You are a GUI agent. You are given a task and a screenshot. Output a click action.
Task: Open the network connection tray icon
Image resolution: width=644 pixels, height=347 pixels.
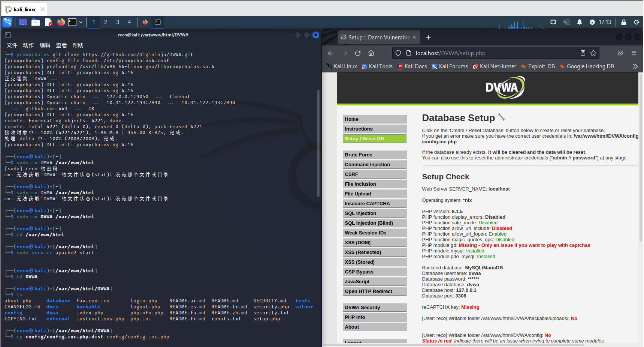(553, 22)
